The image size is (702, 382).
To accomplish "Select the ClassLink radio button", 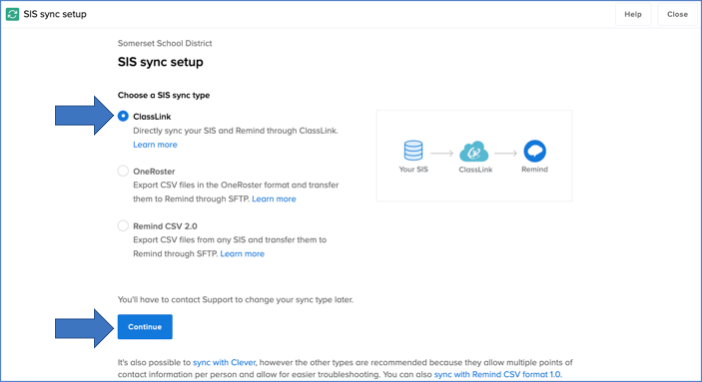I will (123, 116).
